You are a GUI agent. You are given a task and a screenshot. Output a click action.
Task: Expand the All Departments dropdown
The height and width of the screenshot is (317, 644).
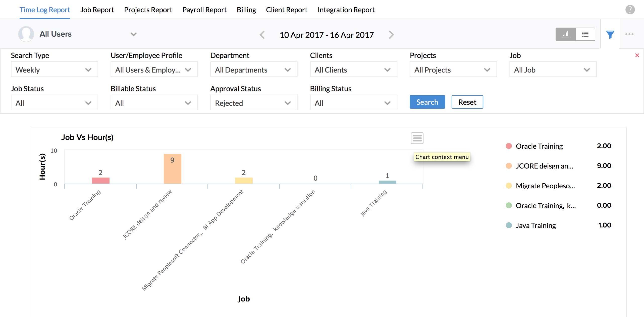tap(254, 69)
